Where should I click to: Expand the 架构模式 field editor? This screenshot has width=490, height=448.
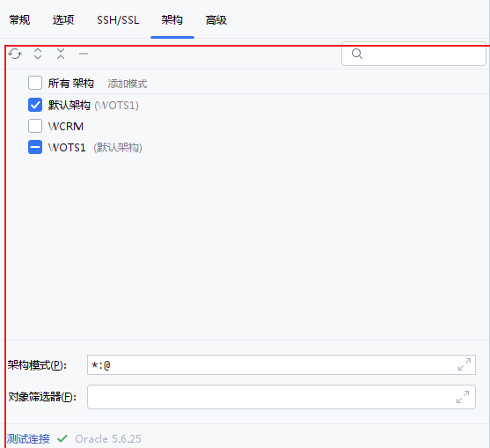pyautogui.click(x=464, y=364)
